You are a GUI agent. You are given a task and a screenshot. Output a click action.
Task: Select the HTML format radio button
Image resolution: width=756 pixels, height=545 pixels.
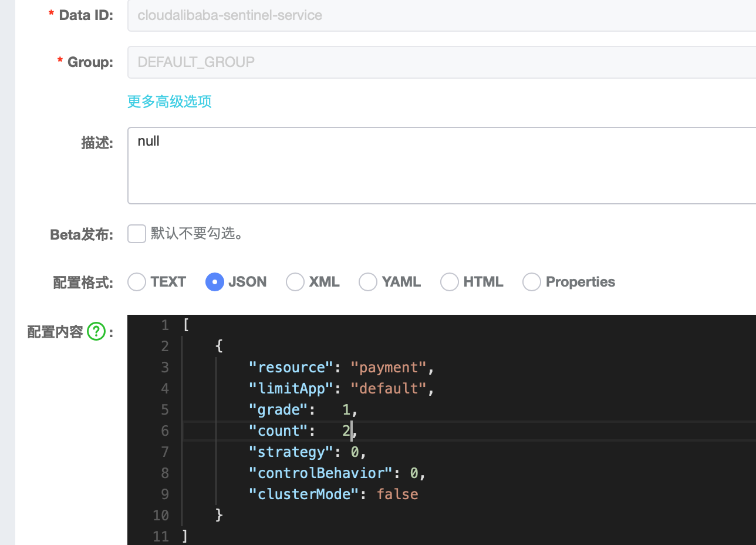[x=450, y=282]
